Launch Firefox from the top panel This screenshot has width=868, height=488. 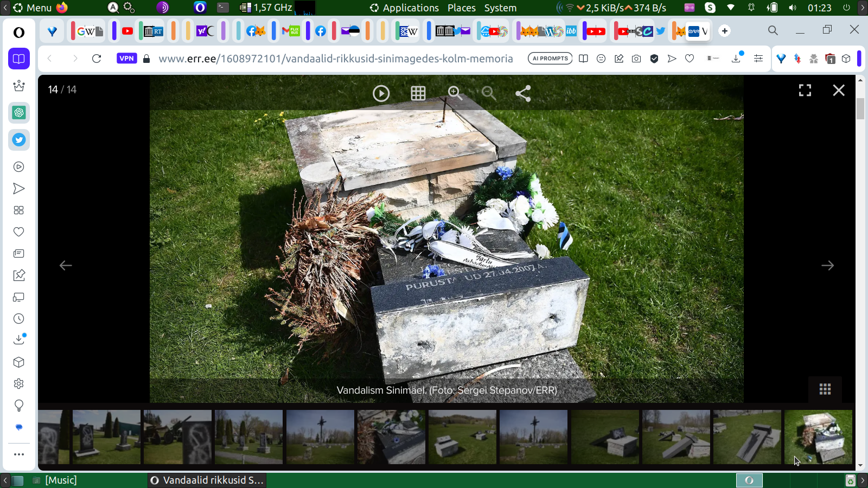(62, 8)
